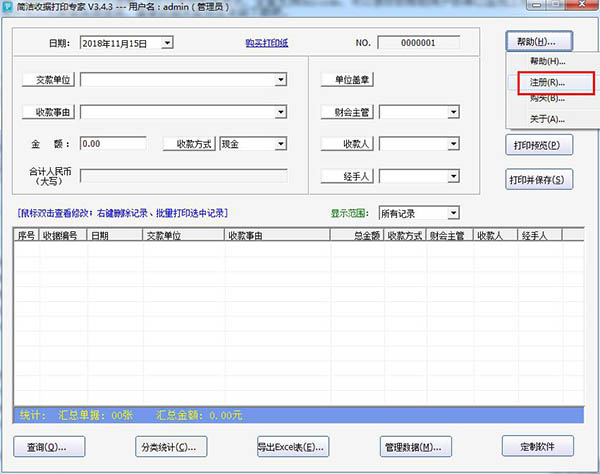Screen dimensions: 600x474
Task: Open the 显示范围 所有记录 dropdown
Action: click(x=453, y=213)
